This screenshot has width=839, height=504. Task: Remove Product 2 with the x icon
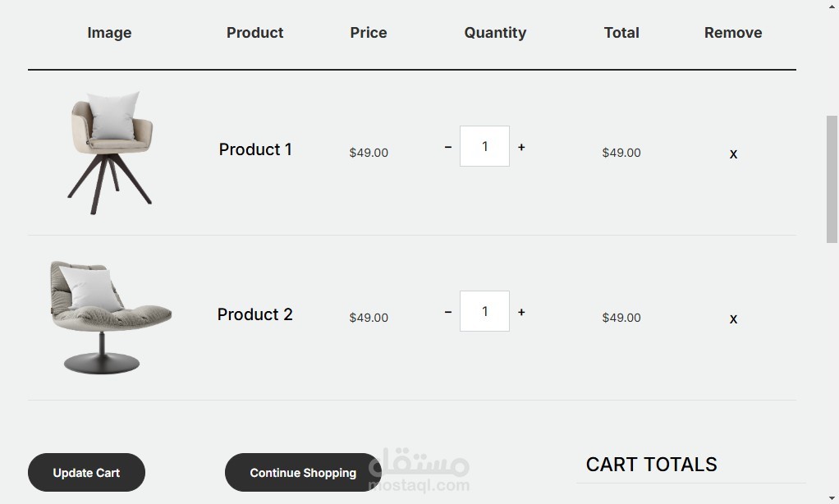733,318
